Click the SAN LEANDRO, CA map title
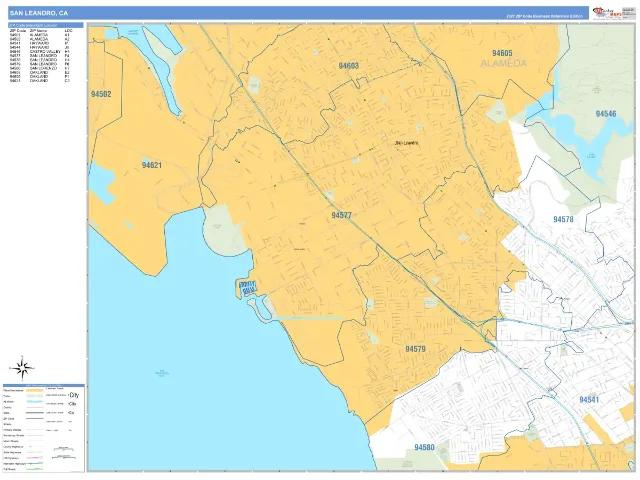The image size is (640, 480). point(39,13)
